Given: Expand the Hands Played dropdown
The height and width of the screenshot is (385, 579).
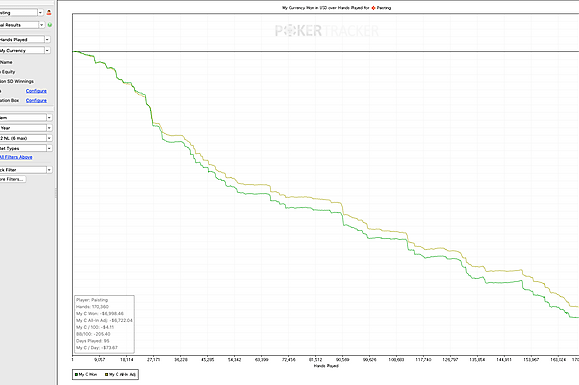Looking at the screenshot, I should tap(47, 39).
